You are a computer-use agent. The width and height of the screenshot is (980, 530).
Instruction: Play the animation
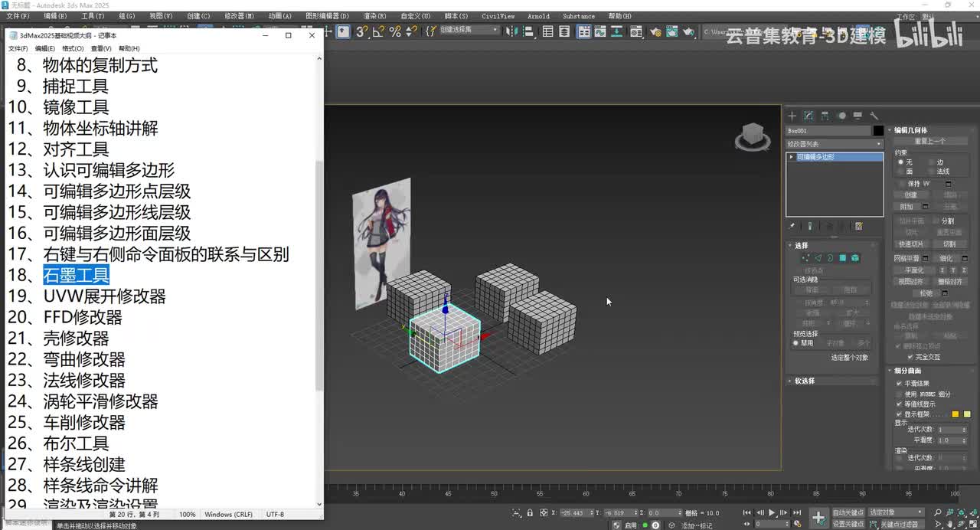772,512
